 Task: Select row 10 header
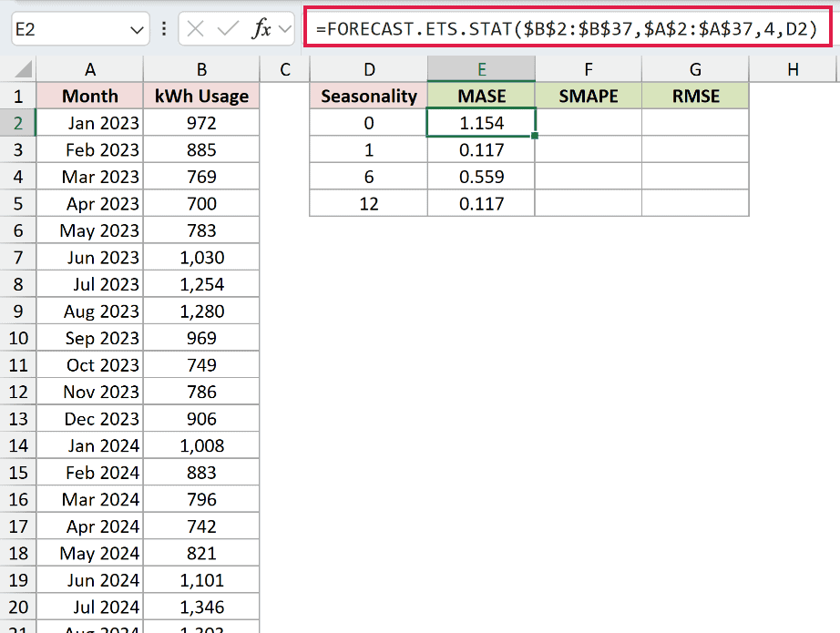tap(18, 338)
